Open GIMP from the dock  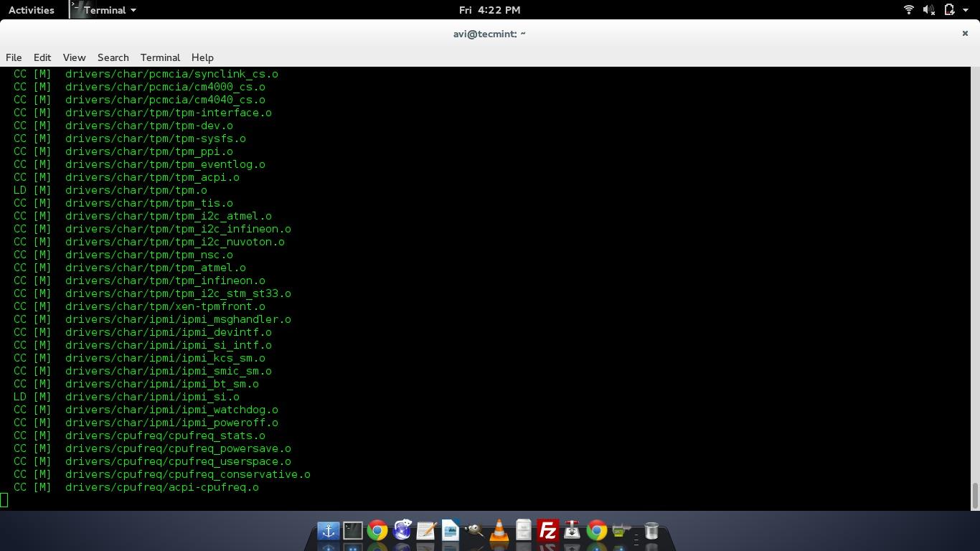tap(474, 531)
